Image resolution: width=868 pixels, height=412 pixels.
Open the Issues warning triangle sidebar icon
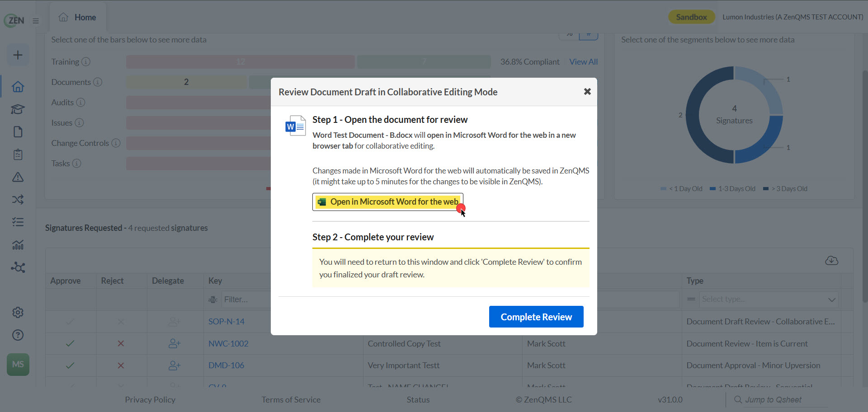click(x=18, y=177)
